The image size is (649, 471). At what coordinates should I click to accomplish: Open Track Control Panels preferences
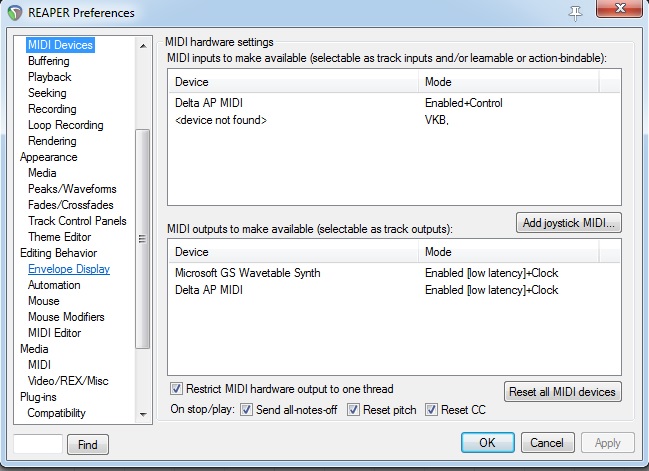point(77,221)
